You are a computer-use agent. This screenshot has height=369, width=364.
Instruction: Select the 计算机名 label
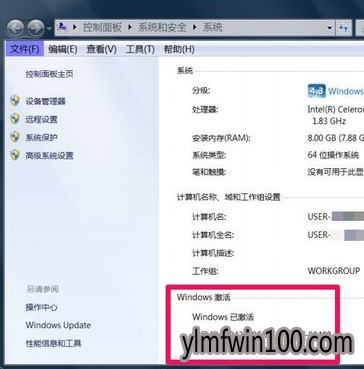click(209, 217)
